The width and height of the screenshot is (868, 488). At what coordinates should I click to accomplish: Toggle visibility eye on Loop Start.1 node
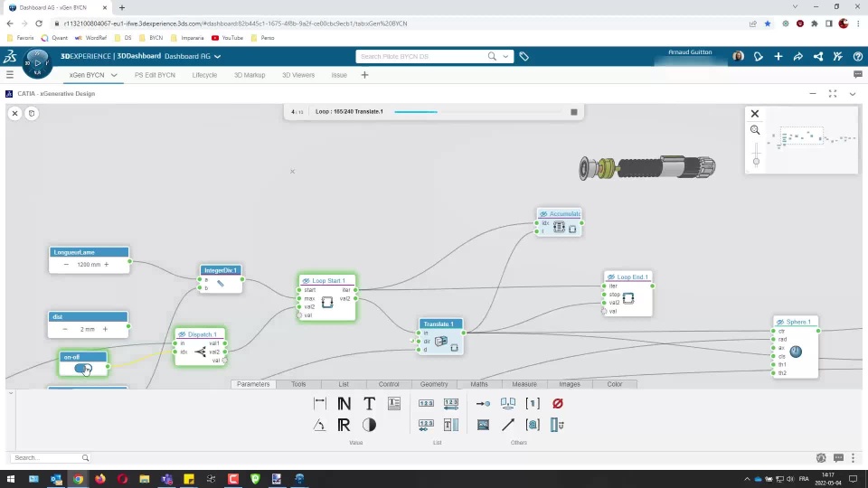coord(306,281)
